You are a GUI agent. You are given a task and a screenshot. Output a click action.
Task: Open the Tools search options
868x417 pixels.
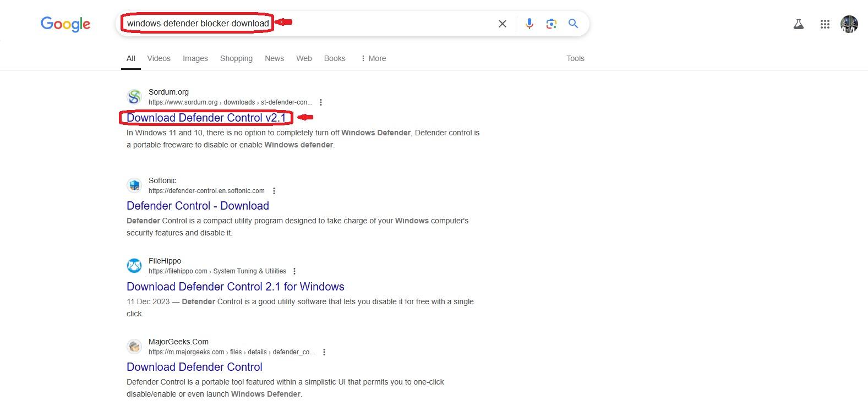(x=575, y=58)
